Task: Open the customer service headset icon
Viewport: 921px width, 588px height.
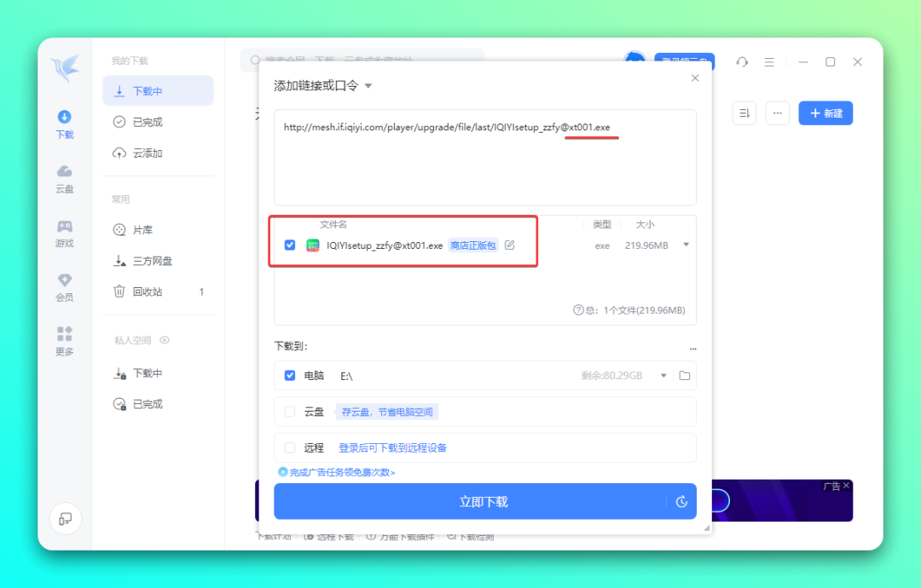Action: pyautogui.click(x=742, y=61)
